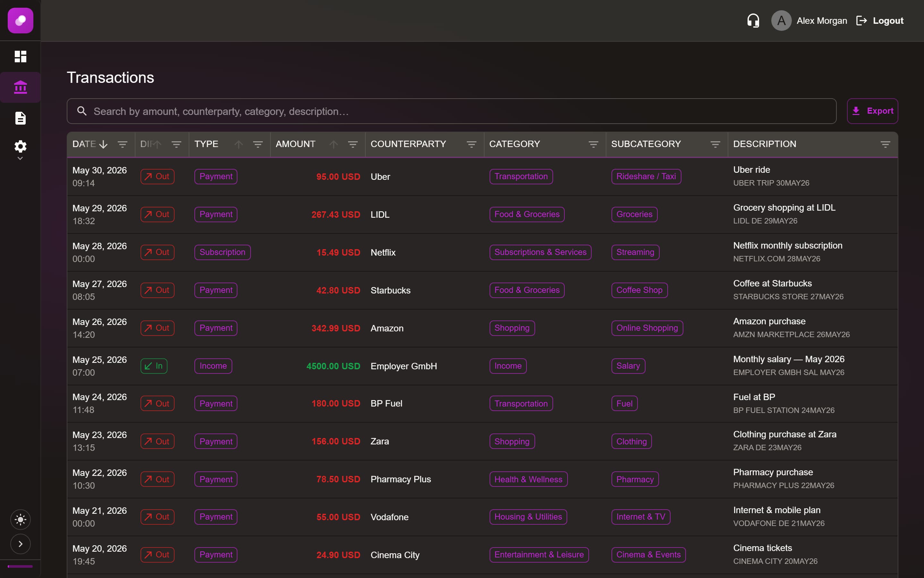
Task: Open the SUBCATEGORY column filter
Action: click(715, 144)
